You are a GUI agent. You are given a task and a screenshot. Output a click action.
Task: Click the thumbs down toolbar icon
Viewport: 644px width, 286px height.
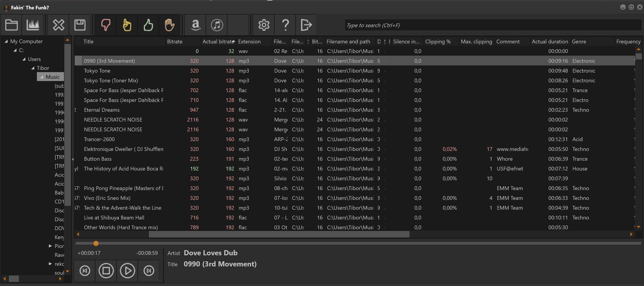[106, 25]
